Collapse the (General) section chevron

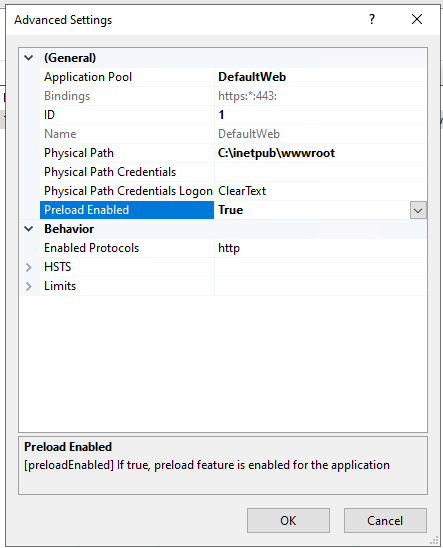(x=29, y=58)
